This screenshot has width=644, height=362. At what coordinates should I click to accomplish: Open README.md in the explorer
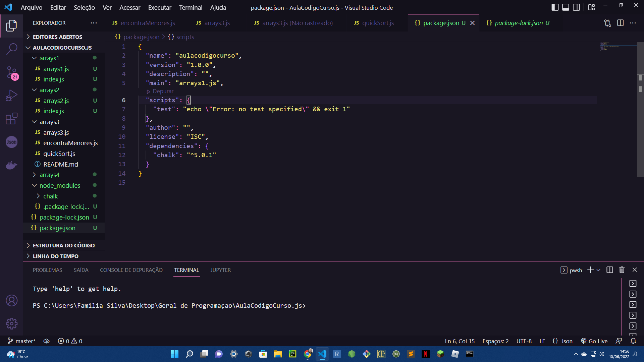pyautogui.click(x=60, y=165)
